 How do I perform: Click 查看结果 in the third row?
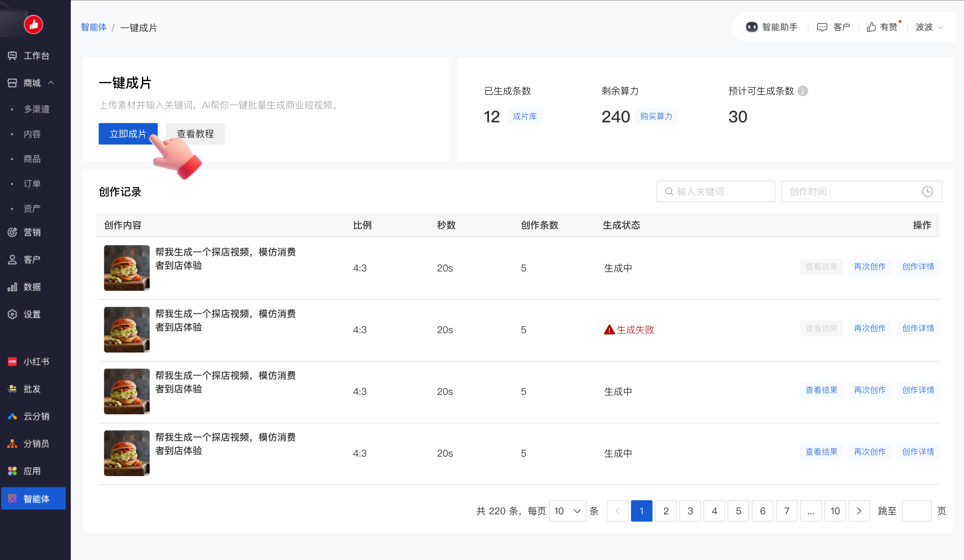821,390
